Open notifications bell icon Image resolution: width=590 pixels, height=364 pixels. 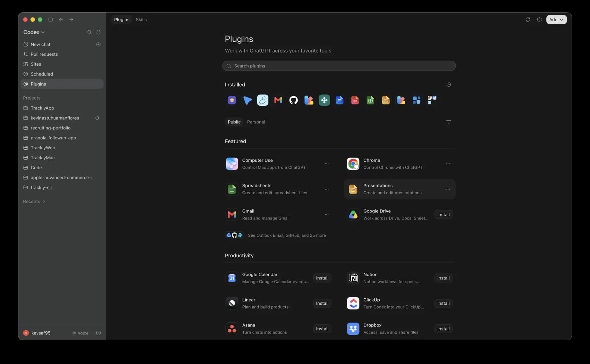pyautogui.click(x=98, y=32)
